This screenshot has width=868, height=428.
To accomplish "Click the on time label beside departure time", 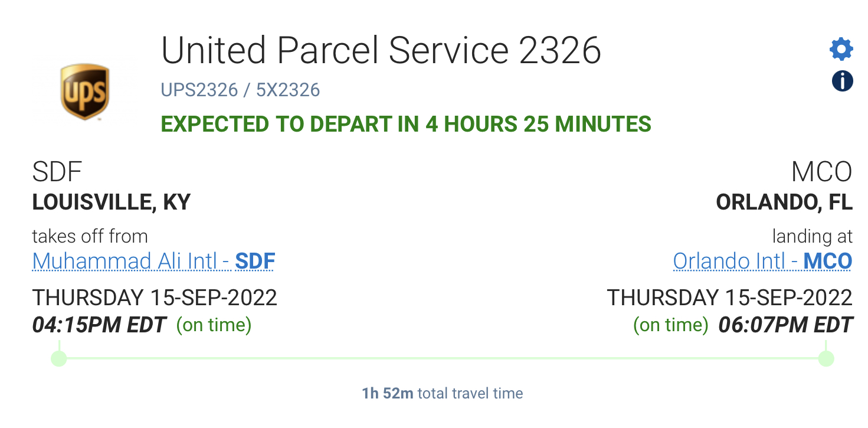I will click(x=214, y=325).
